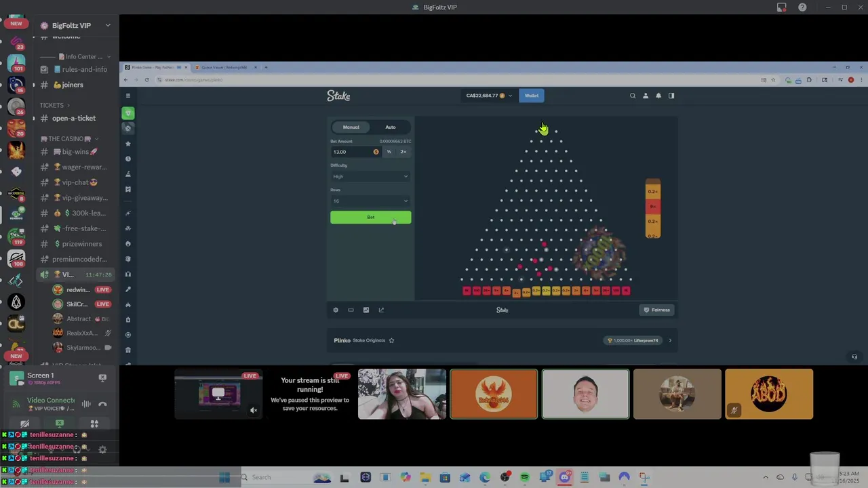Screen dimensions: 868x488
Task: Click the Stake logo in header
Action: tap(338, 96)
